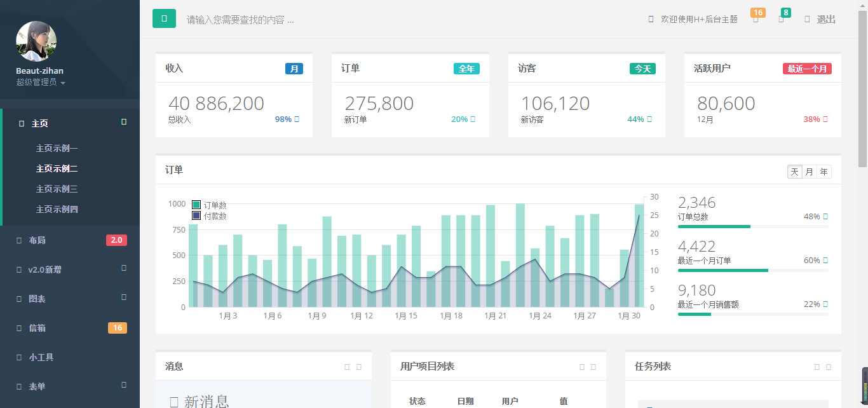Click the icon beside v2.0新增 in sidebar

coord(19,270)
